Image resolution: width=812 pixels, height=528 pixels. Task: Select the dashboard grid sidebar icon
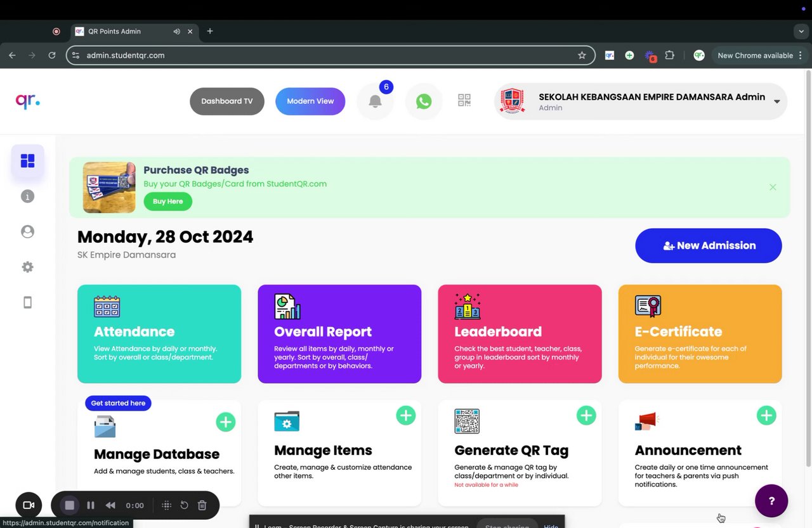(x=27, y=161)
